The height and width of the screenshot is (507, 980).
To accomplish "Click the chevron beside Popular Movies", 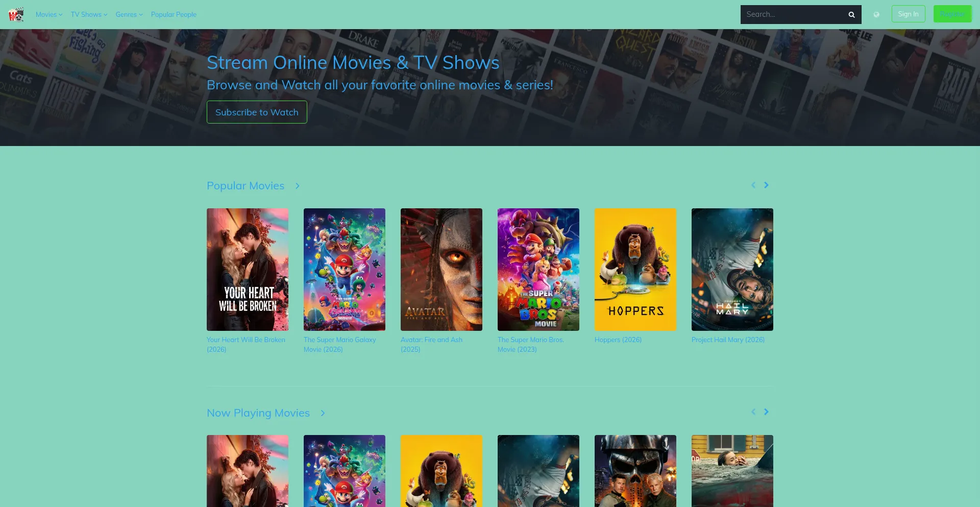I will click(298, 186).
